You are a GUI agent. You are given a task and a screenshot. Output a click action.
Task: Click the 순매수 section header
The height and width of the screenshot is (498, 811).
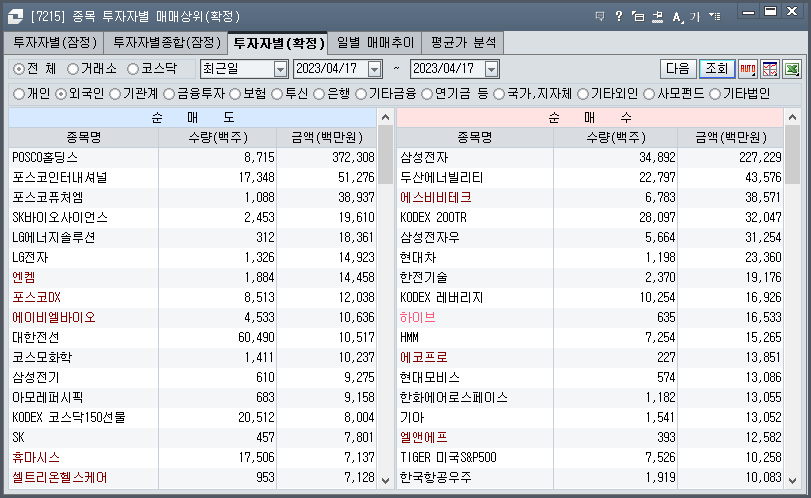pos(590,117)
